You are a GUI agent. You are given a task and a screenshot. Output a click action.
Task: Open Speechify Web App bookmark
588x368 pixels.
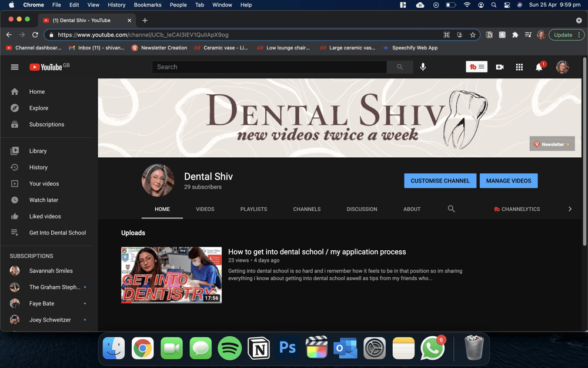point(410,48)
